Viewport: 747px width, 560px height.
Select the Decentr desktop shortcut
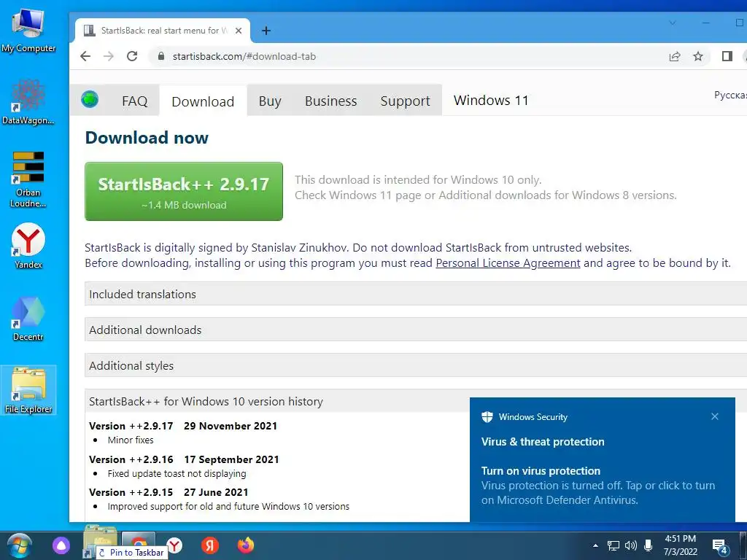click(28, 319)
